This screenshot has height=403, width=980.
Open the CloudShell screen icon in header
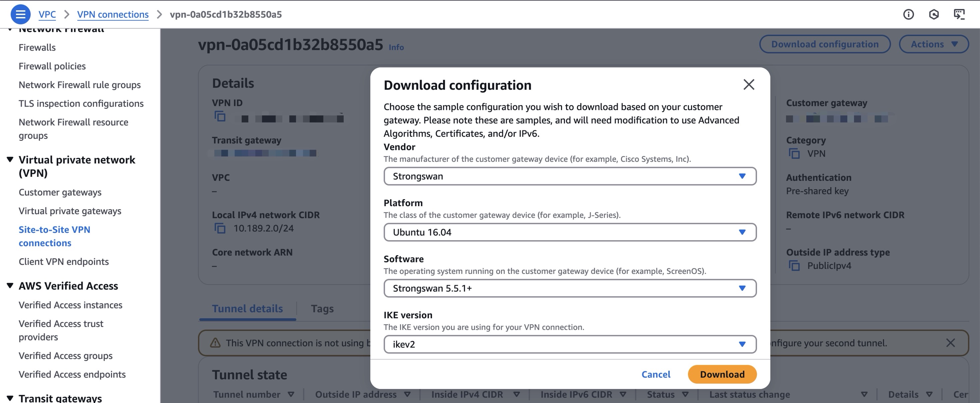(x=959, y=14)
